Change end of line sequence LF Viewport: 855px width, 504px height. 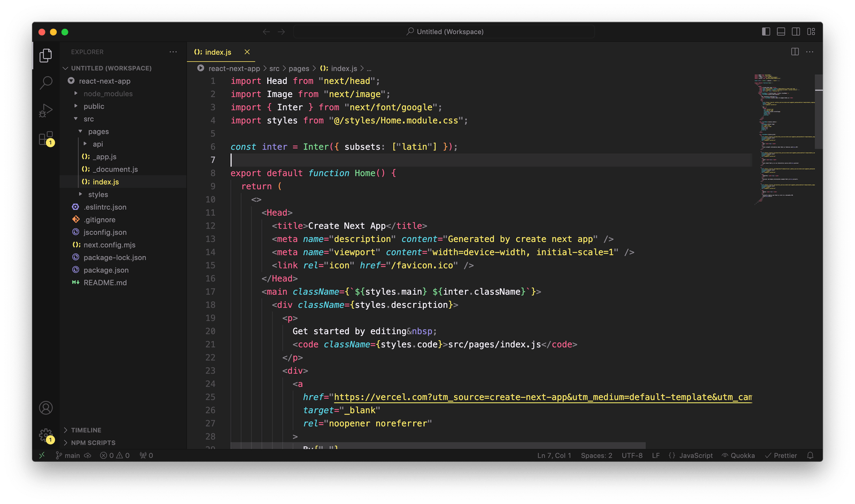click(656, 455)
